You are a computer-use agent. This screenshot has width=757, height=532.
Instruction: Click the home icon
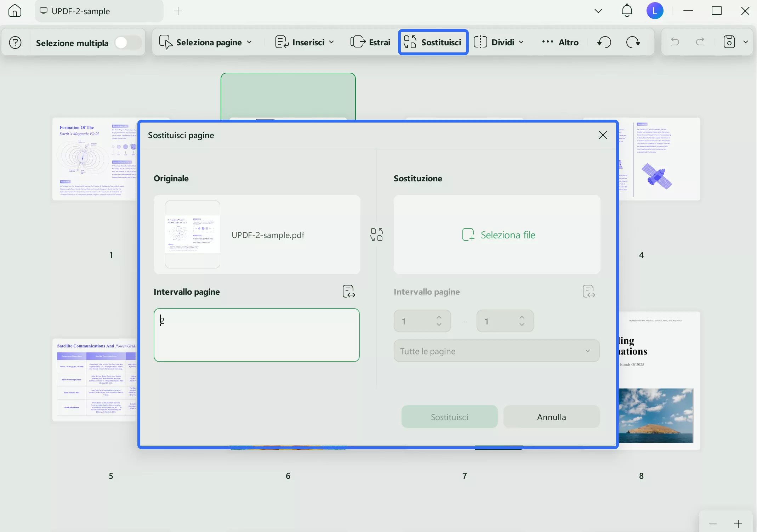[x=15, y=11]
